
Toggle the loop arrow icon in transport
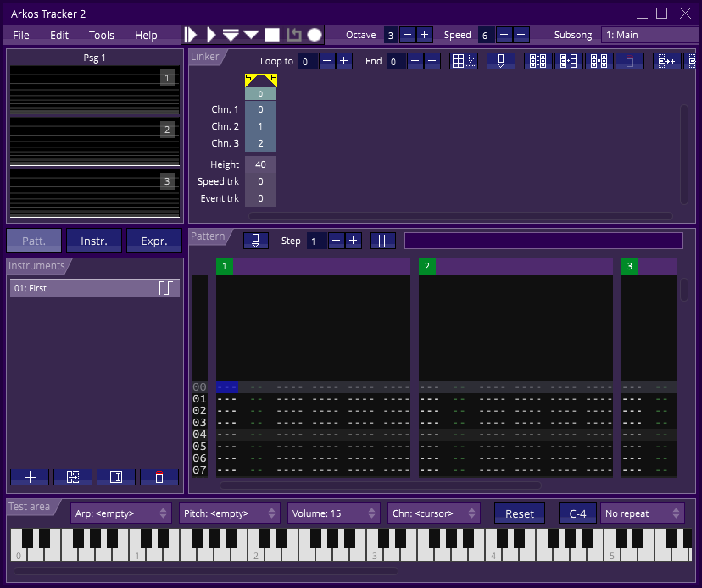click(x=293, y=35)
